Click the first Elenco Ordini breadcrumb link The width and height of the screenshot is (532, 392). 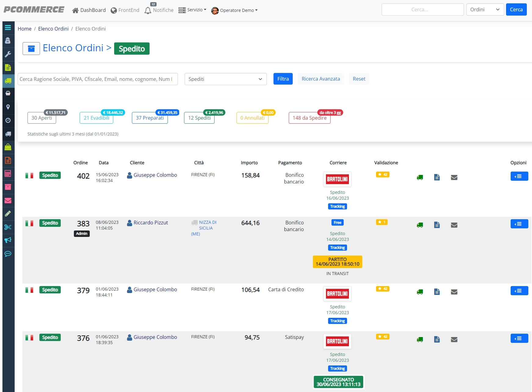[x=53, y=29]
